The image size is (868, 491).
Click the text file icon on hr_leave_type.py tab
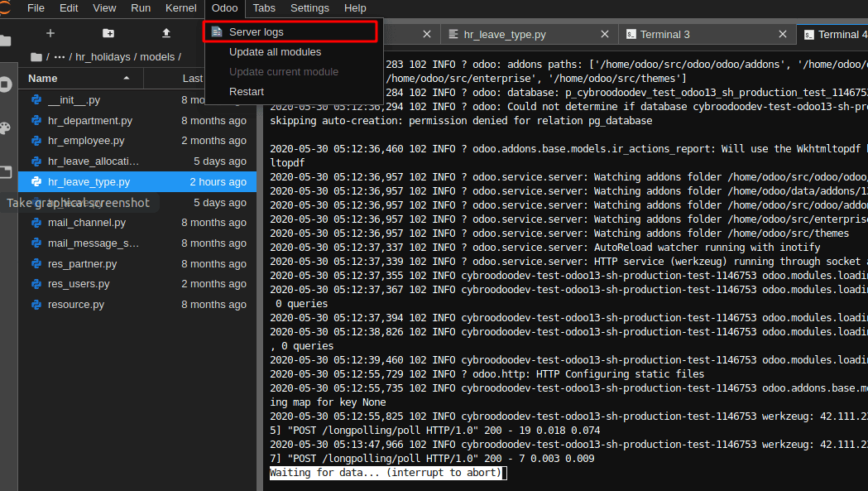point(453,34)
